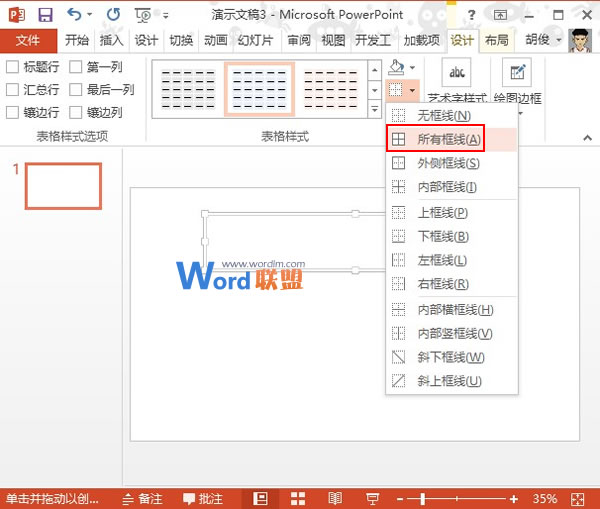Choose 内部横框线(H) from border menu
Viewport: 600px width, 509px height.
point(452,309)
